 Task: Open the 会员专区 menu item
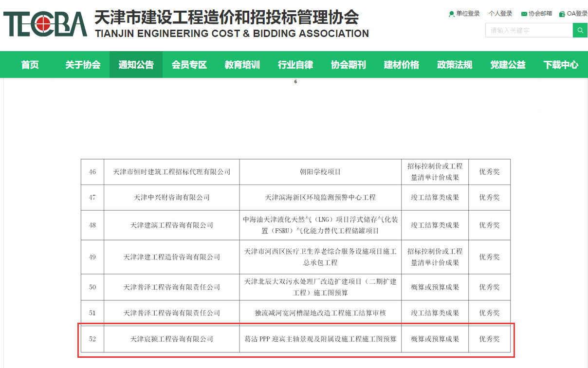(x=189, y=65)
